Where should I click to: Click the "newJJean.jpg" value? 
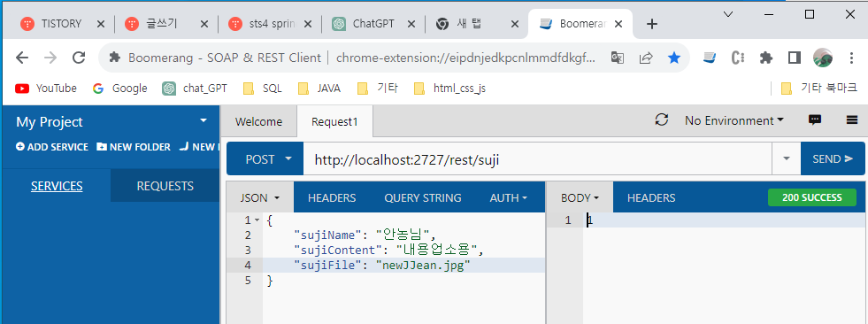pos(423,265)
